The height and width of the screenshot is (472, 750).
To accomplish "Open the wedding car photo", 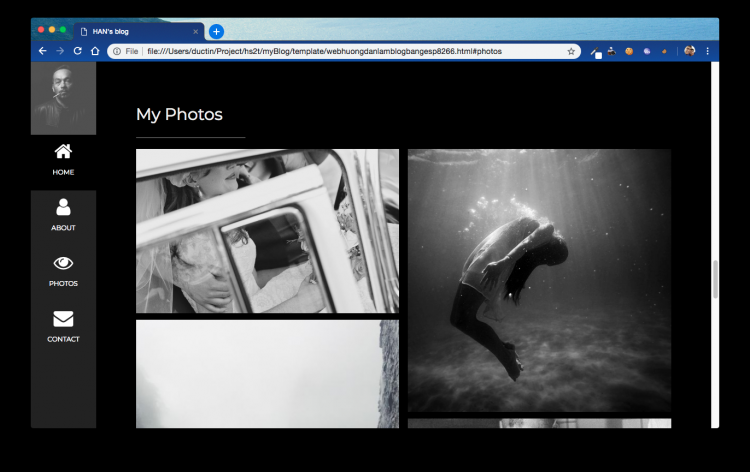I will point(267,231).
